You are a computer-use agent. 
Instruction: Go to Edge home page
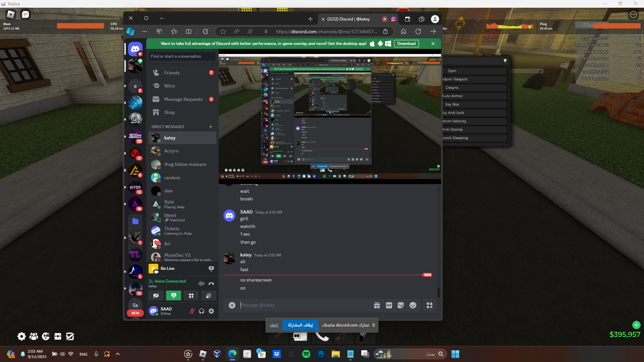404,32
